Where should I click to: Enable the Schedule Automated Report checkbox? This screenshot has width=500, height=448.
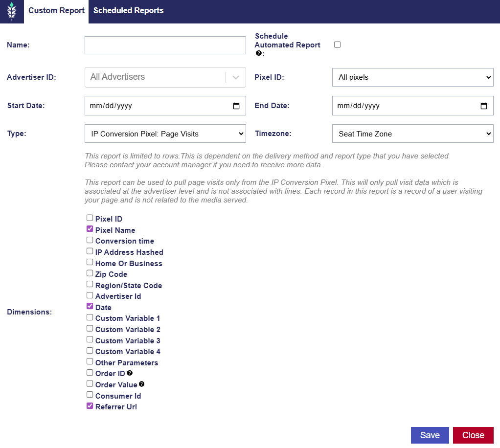pyautogui.click(x=337, y=45)
